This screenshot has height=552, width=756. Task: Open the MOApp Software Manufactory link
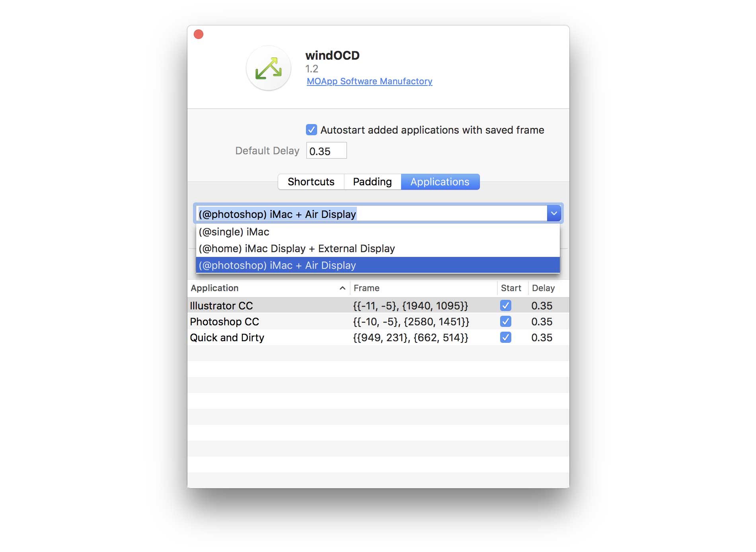pos(369,81)
